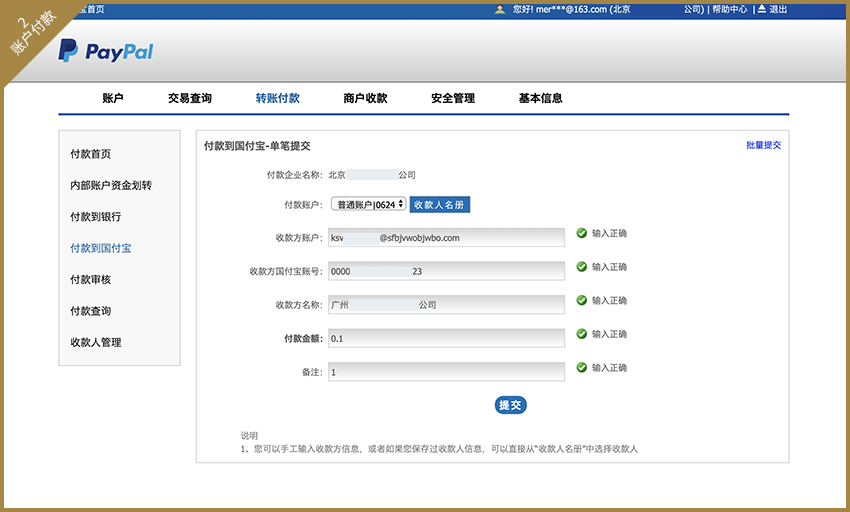The width and height of the screenshot is (850, 512).
Task: Click the 退出 logout link
Action: (778, 9)
